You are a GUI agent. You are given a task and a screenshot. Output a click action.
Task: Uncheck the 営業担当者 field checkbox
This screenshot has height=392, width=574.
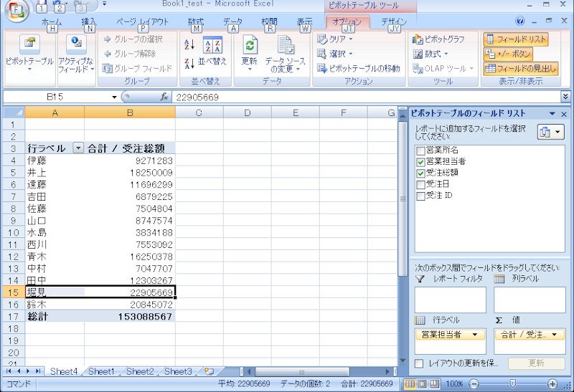(420, 162)
